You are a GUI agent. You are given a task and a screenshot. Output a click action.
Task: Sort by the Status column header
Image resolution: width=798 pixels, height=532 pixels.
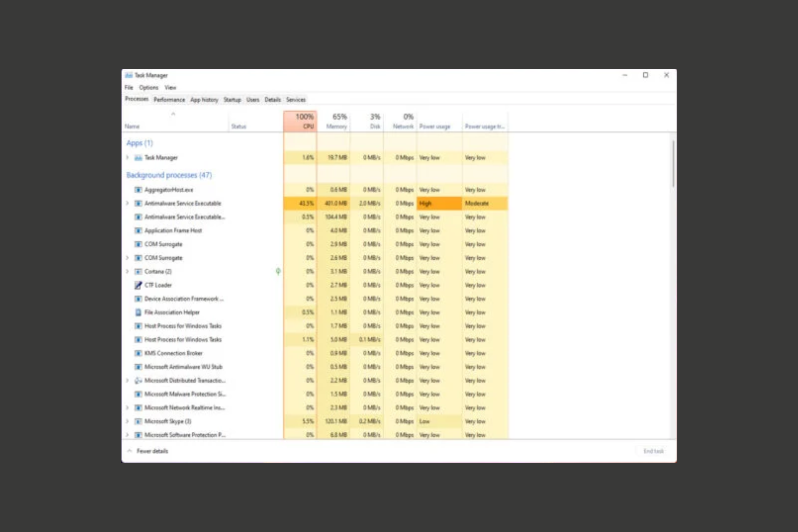256,121
